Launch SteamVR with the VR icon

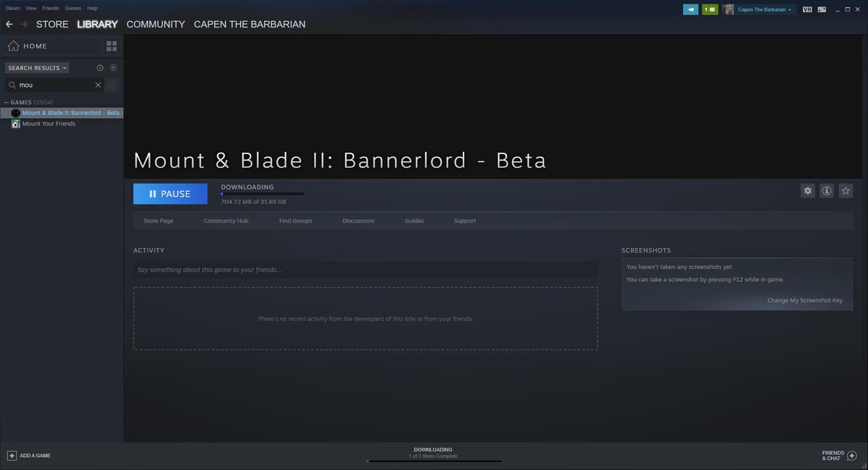click(x=807, y=9)
